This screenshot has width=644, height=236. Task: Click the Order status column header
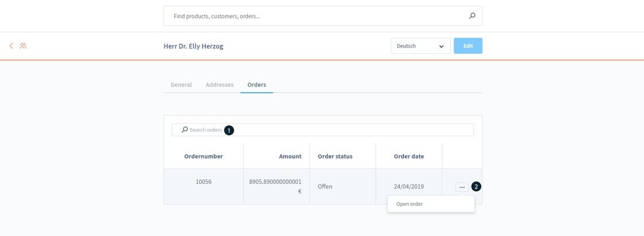(335, 156)
